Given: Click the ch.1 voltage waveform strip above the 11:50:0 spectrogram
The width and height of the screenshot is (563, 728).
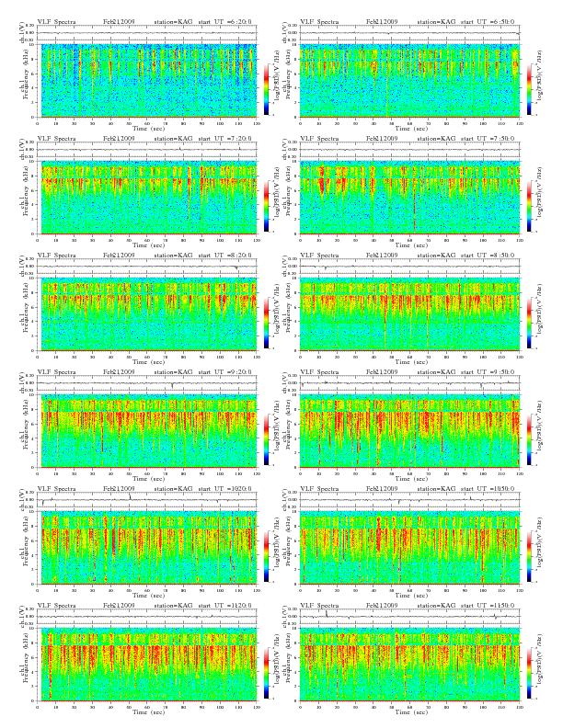Looking at the screenshot, I should [409, 617].
